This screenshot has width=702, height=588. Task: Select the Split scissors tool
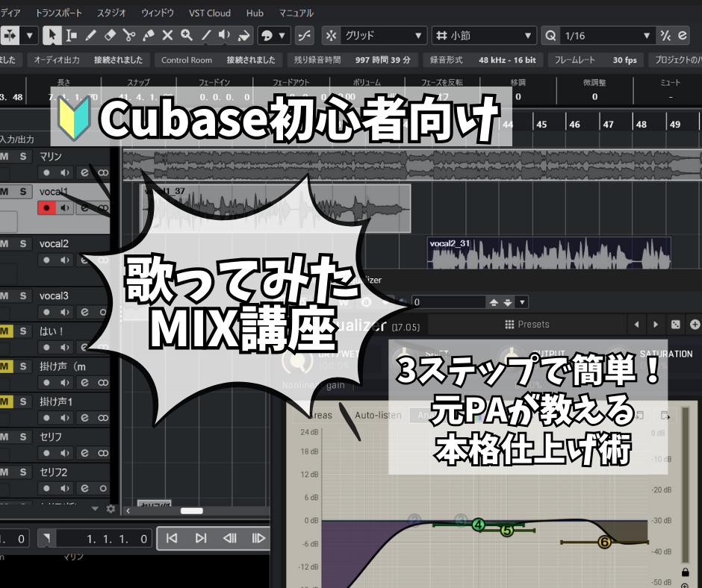(x=129, y=35)
